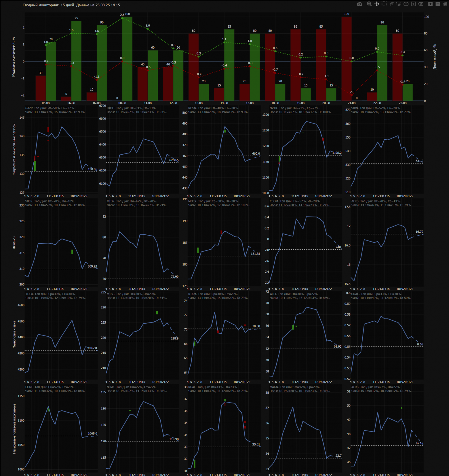449x476 pixels.
Task: Click the 'Доля акций, %' axis title
Action: point(435,56)
